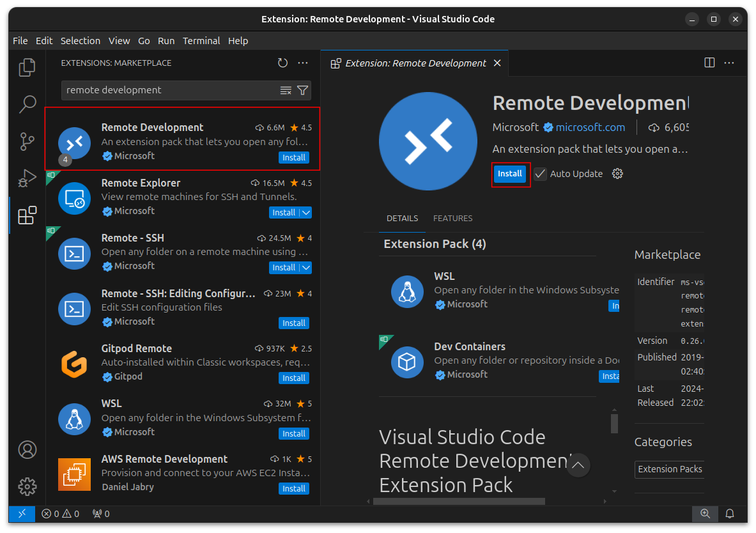Click the zoom icon in status bar
This screenshot has height=533, width=756.
click(705, 514)
